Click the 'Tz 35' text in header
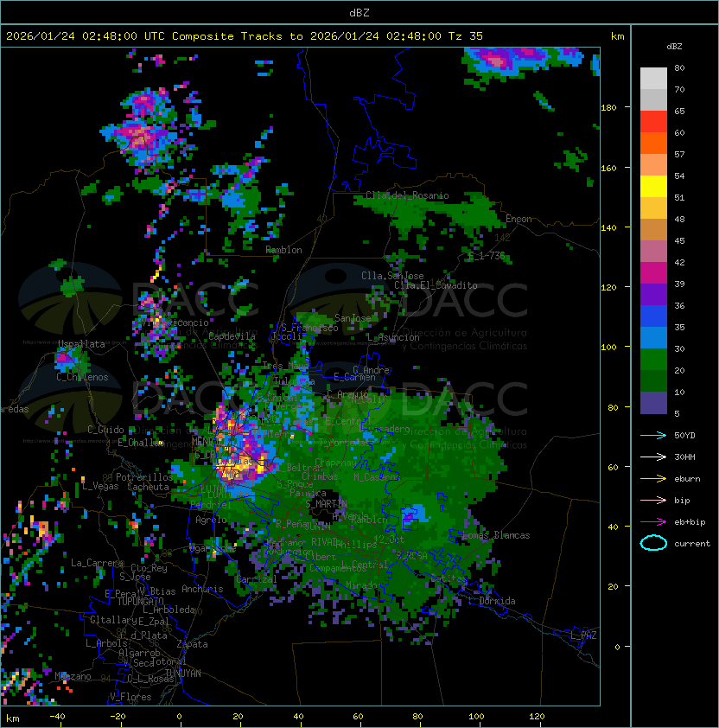 466,36
